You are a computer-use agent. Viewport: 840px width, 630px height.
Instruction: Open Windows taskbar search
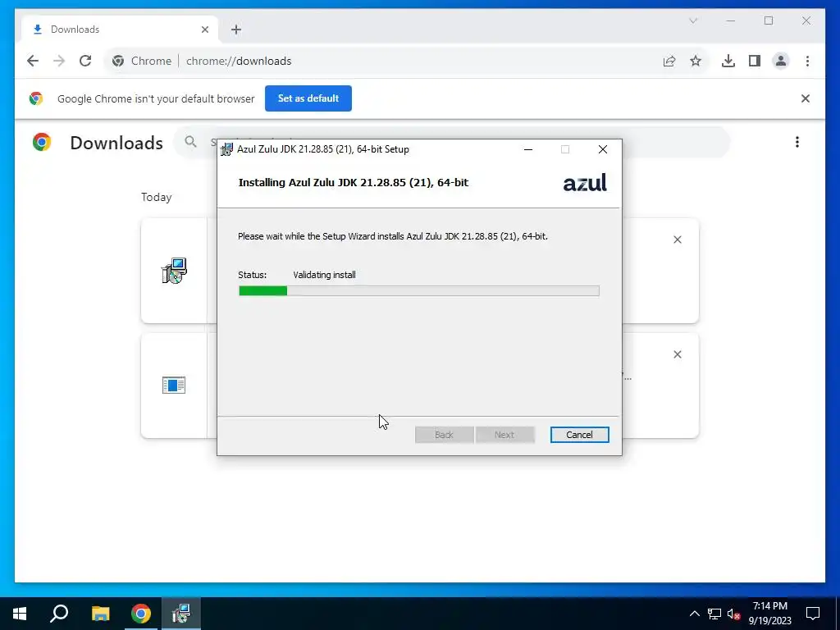click(x=59, y=614)
